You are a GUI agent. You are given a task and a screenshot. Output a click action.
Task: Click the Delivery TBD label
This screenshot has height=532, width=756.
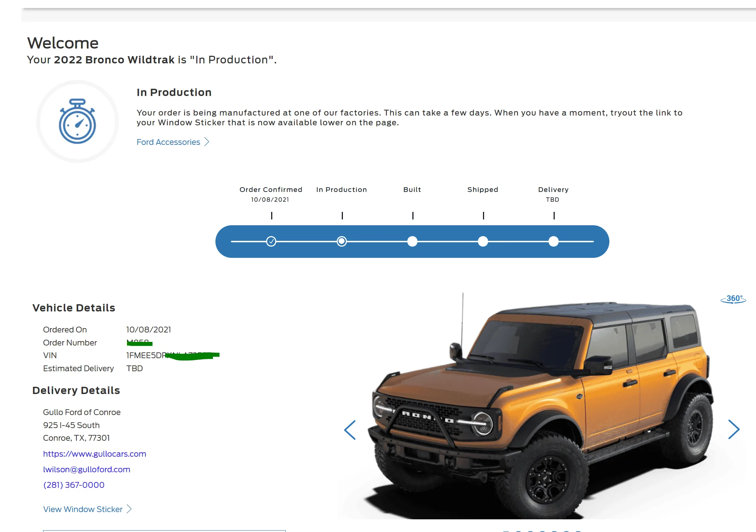pyautogui.click(x=553, y=194)
